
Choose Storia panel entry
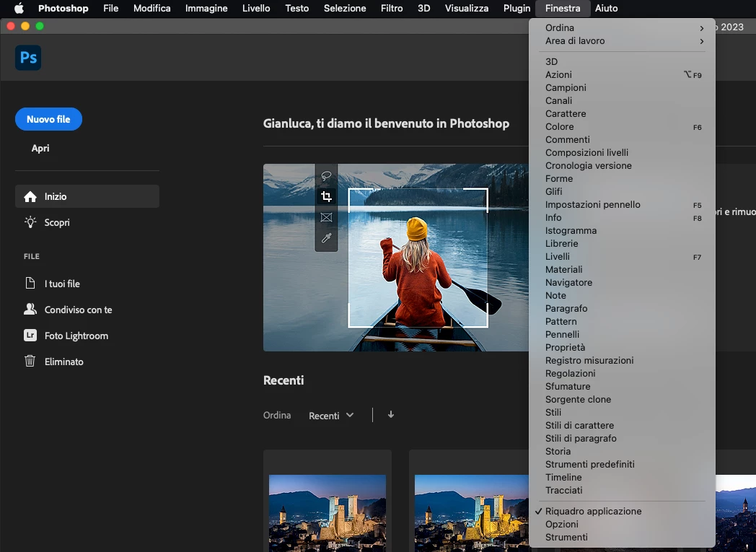point(622,451)
